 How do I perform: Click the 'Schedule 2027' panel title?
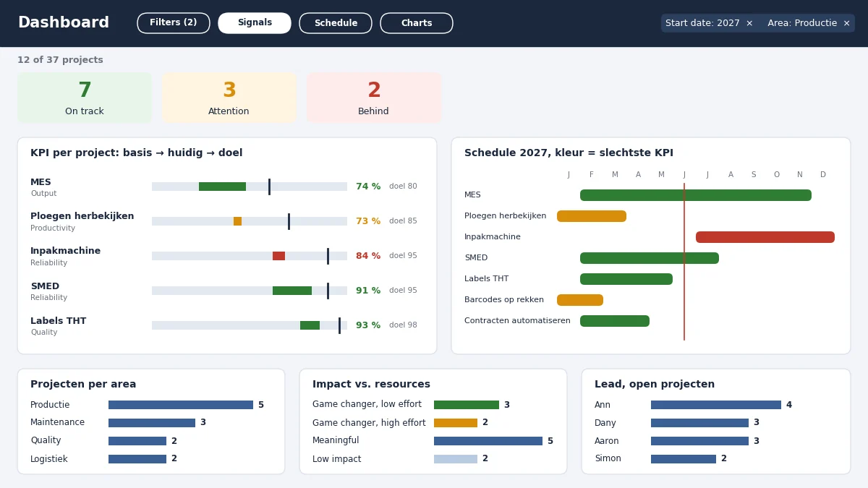pos(569,153)
